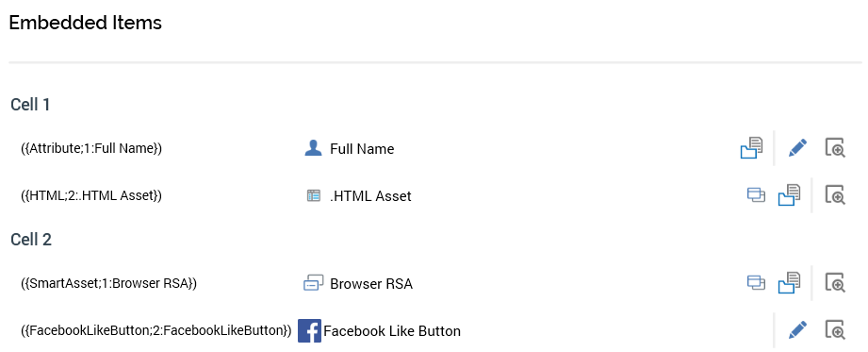The height and width of the screenshot is (352, 868).
Task: Edit Facebook Like Button with pencil icon
Action: [x=797, y=330]
